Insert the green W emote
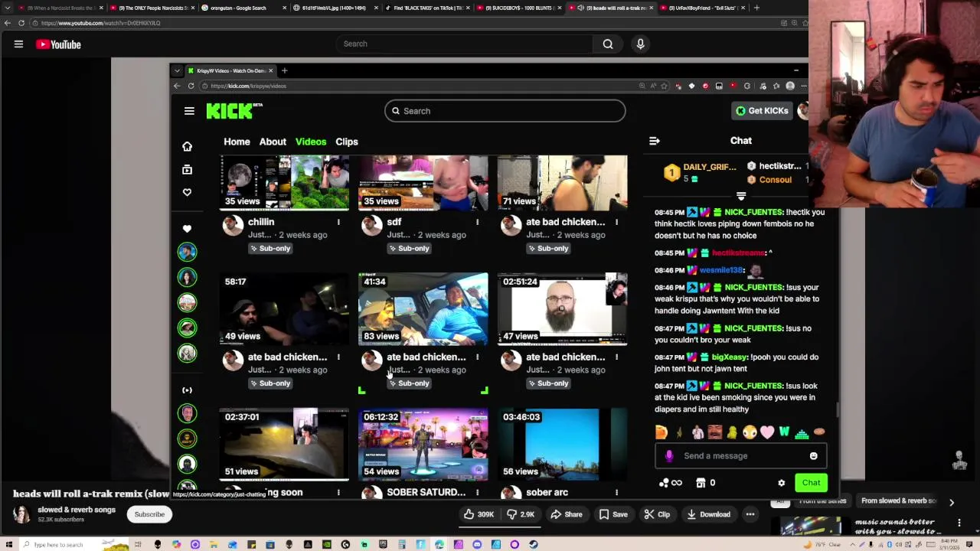 (x=784, y=432)
